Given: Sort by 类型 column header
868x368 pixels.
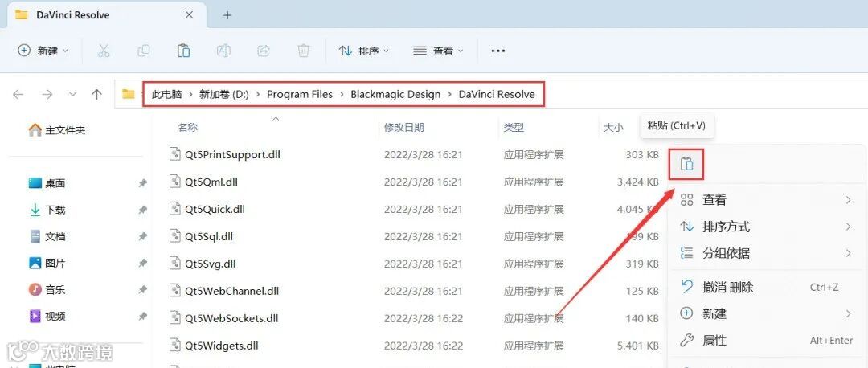Looking at the screenshot, I should click(513, 127).
